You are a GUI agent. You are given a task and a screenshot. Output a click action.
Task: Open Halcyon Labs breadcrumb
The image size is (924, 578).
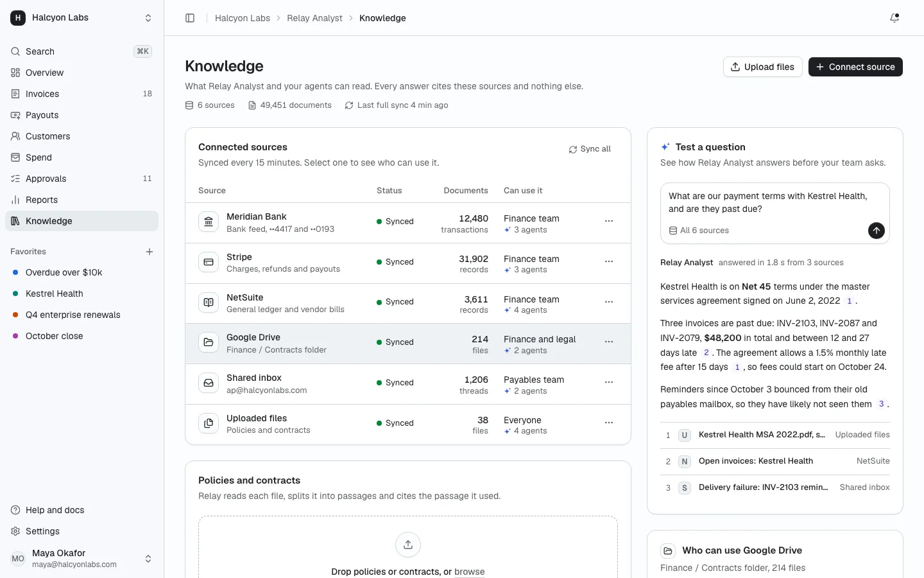243,18
